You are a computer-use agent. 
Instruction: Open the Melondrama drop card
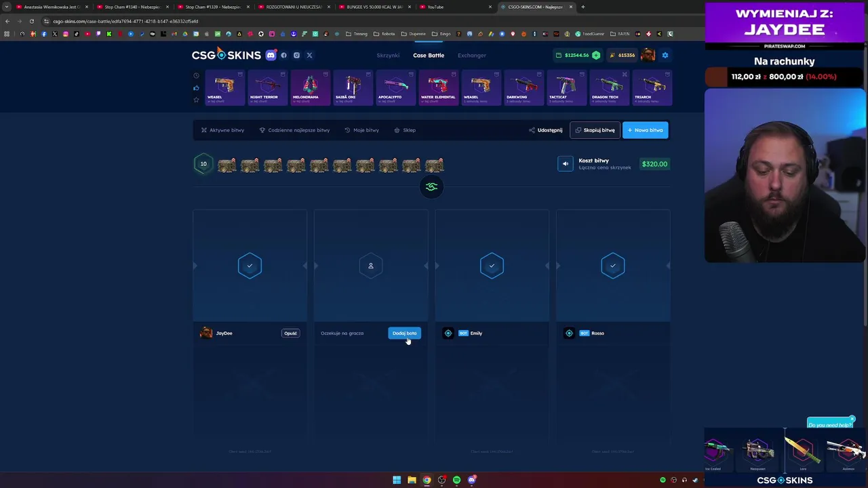[x=310, y=88]
